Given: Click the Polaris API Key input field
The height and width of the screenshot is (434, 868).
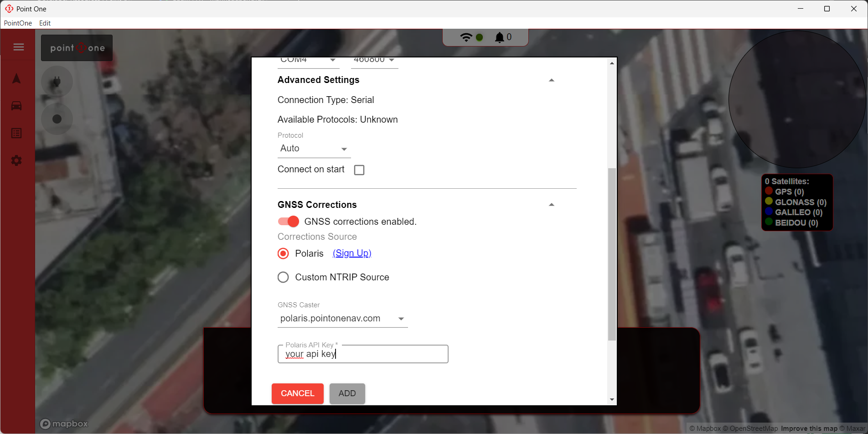Looking at the screenshot, I should [x=363, y=354].
